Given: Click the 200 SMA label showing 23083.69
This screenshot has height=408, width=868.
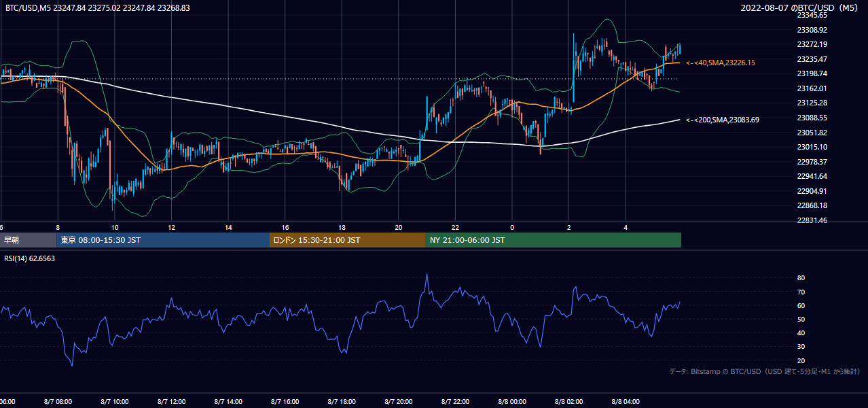Looking at the screenshot, I should point(723,120).
